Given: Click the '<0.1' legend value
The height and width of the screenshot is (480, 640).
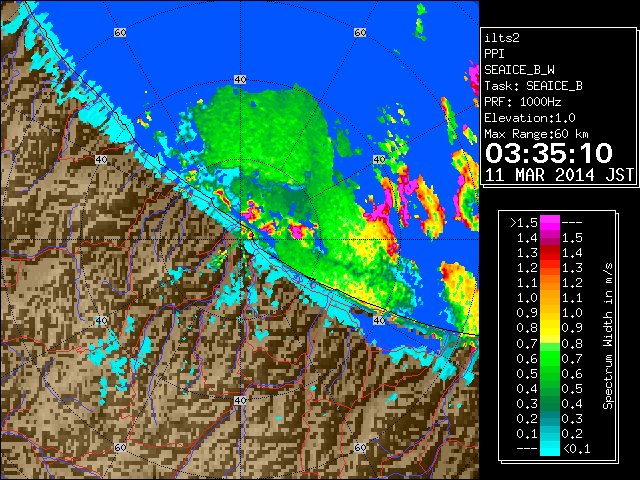Looking at the screenshot, I should coord(576,449).
